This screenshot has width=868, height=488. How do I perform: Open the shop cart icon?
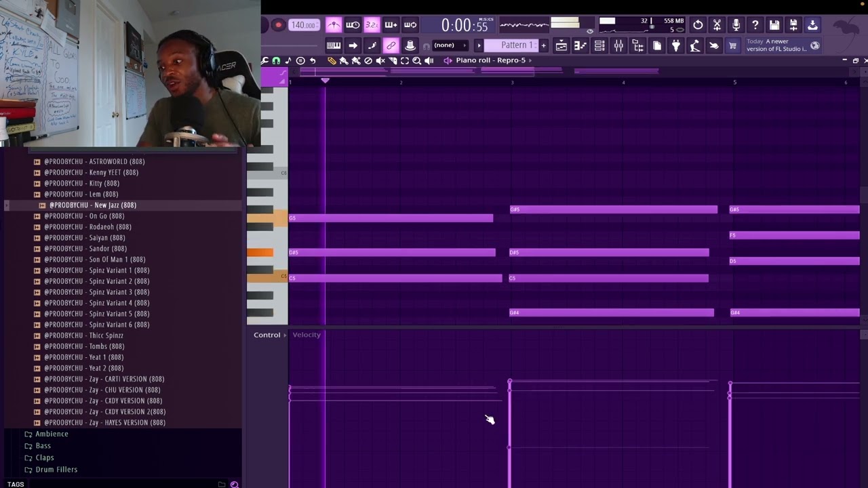tap(732, 45)
